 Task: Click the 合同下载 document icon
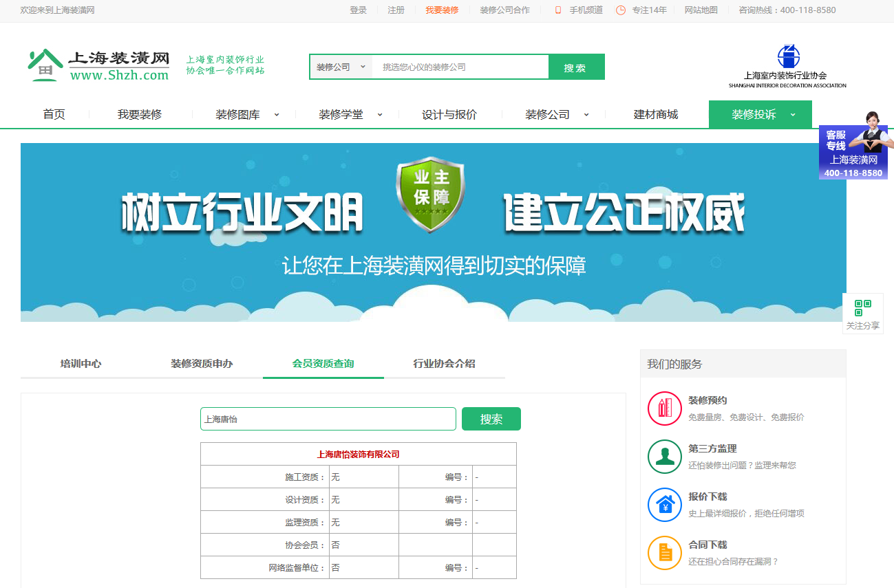point(664,553)
